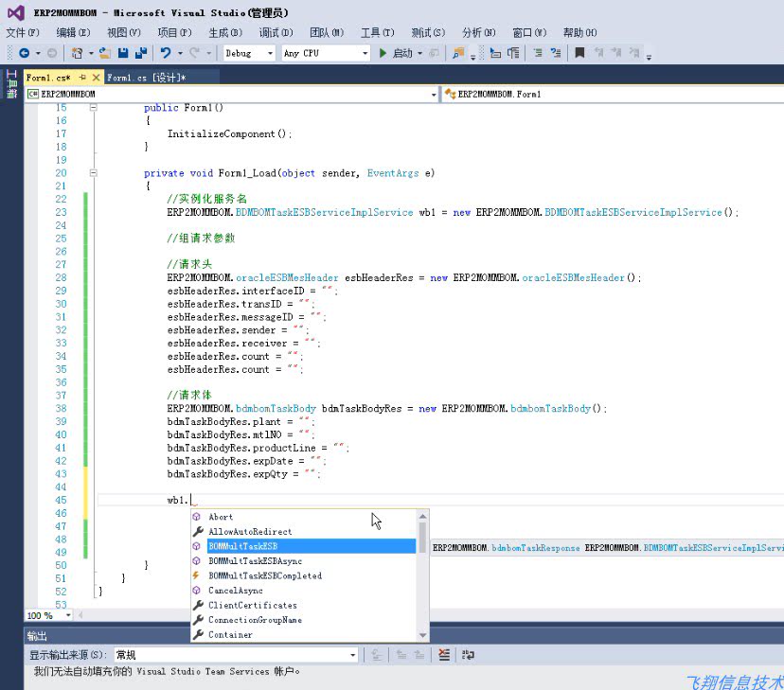Open the 调试 menu
This screenshot has height=690, width=784.
tap(276, 31)
